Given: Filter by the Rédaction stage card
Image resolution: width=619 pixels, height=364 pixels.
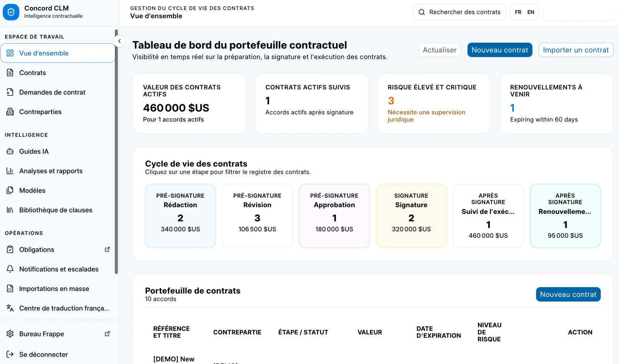Looking at the screenshot, I should pos(180,216).
